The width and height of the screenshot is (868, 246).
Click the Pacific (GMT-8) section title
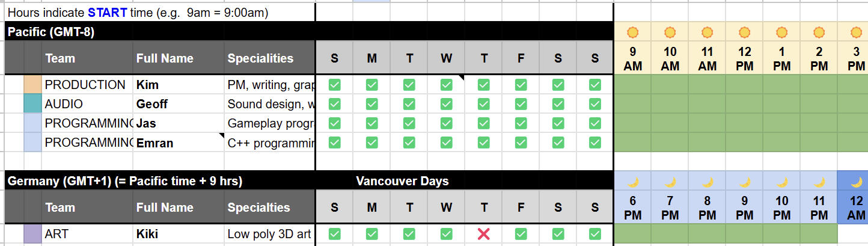(x=51, y=32)
